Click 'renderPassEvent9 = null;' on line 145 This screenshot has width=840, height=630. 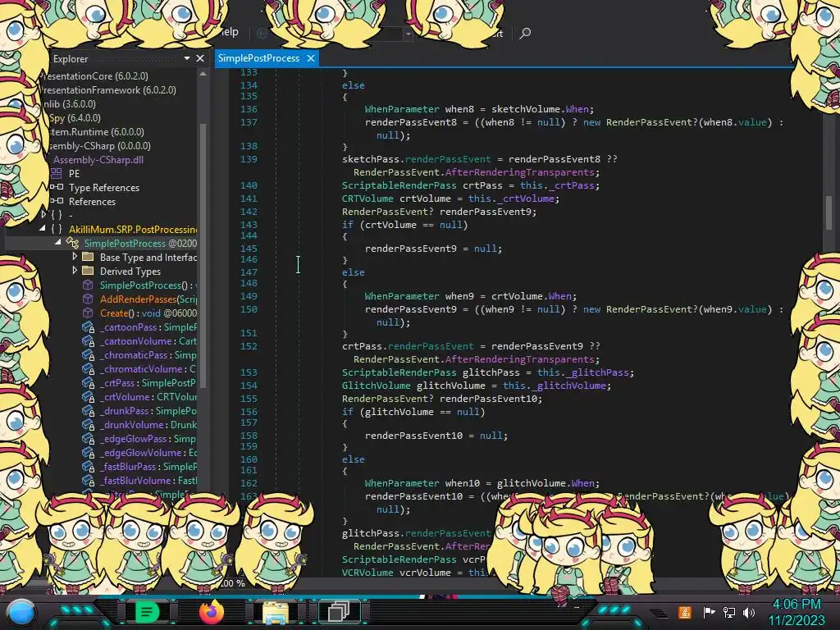click(x=433, y=249)
